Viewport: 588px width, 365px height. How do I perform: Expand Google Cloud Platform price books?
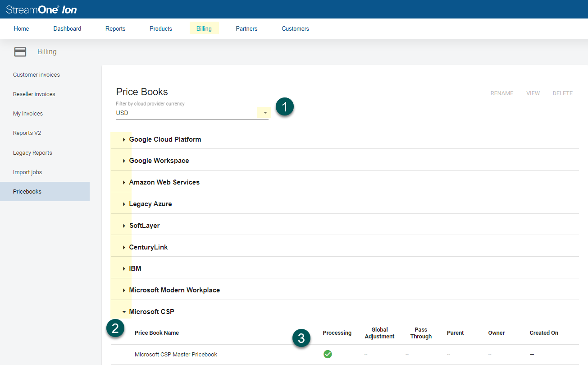(124, 139)
